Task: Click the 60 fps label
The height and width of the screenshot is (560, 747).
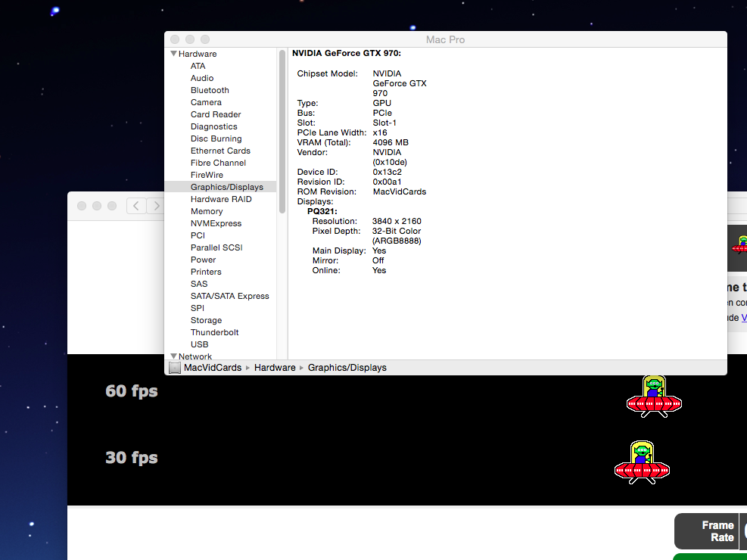Action: pos(132,391)
